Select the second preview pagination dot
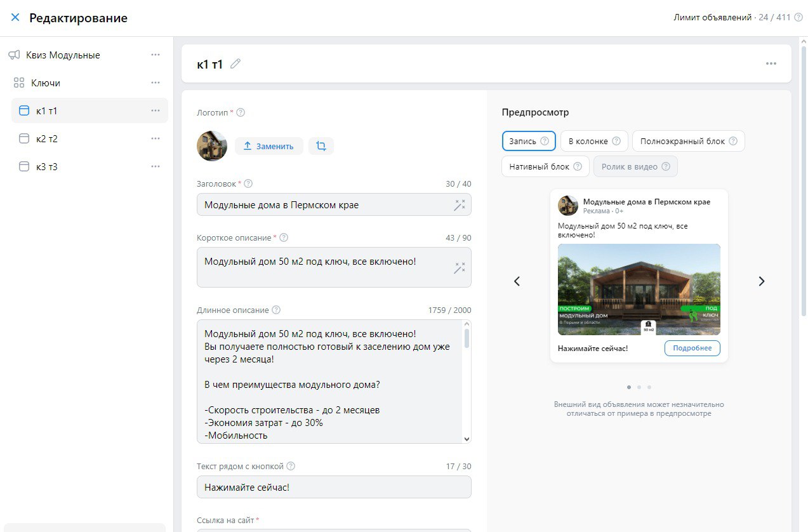The image size is (808, 532). 639,387
